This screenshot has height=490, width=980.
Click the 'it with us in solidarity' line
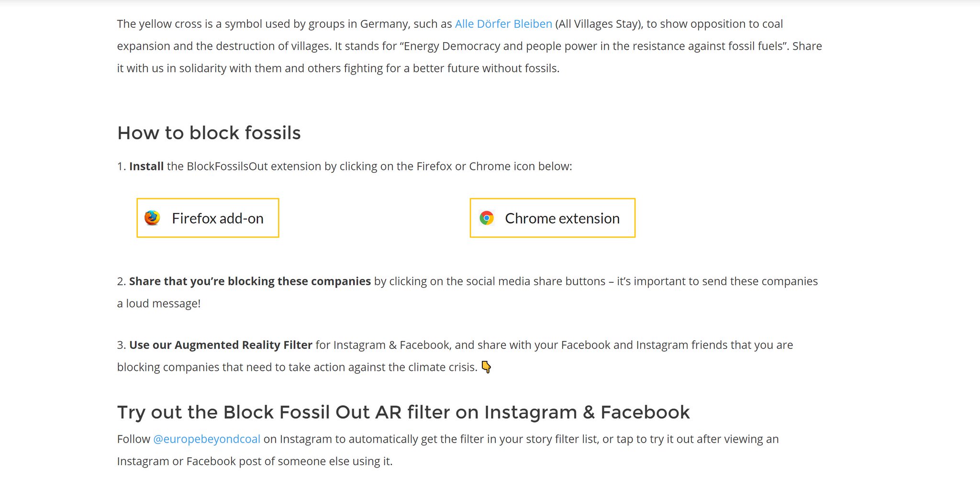[338, 68]
